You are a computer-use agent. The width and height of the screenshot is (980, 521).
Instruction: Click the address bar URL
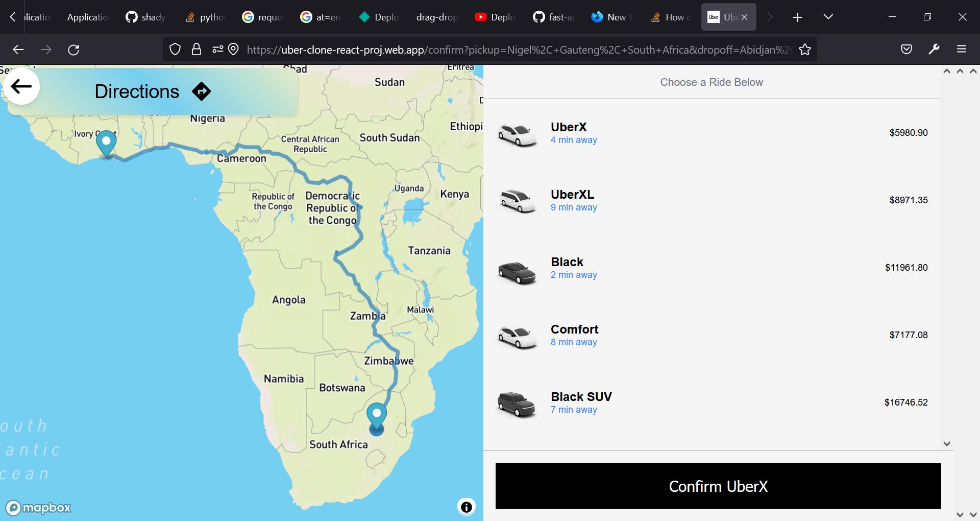(519, 50)
